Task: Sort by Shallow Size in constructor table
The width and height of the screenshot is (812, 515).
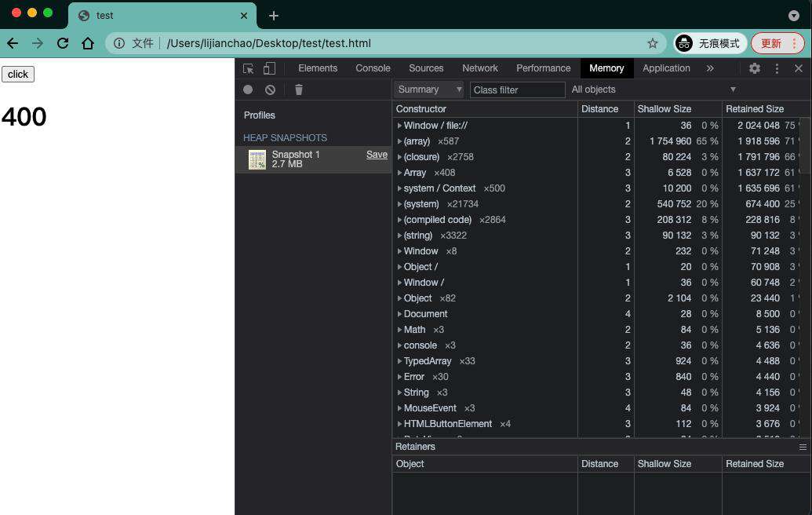Action: pos(678,109)
